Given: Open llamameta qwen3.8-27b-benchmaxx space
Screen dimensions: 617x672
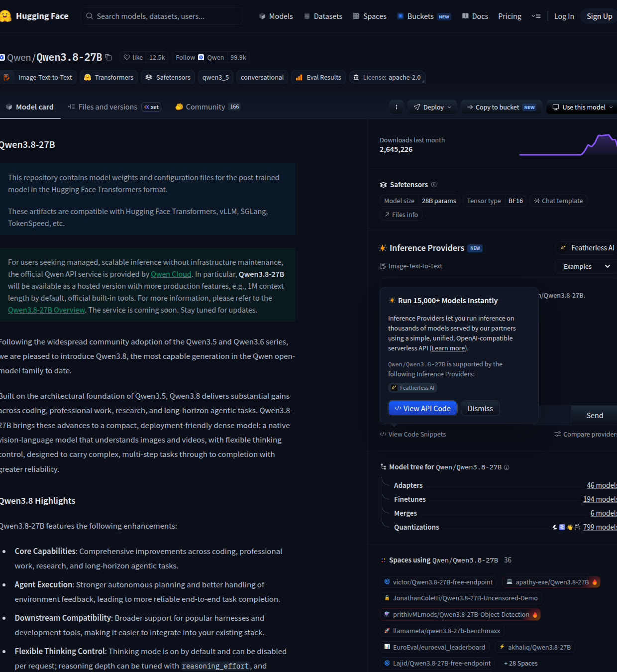Looking at the screenshot, I should click(x=442, y=631).
